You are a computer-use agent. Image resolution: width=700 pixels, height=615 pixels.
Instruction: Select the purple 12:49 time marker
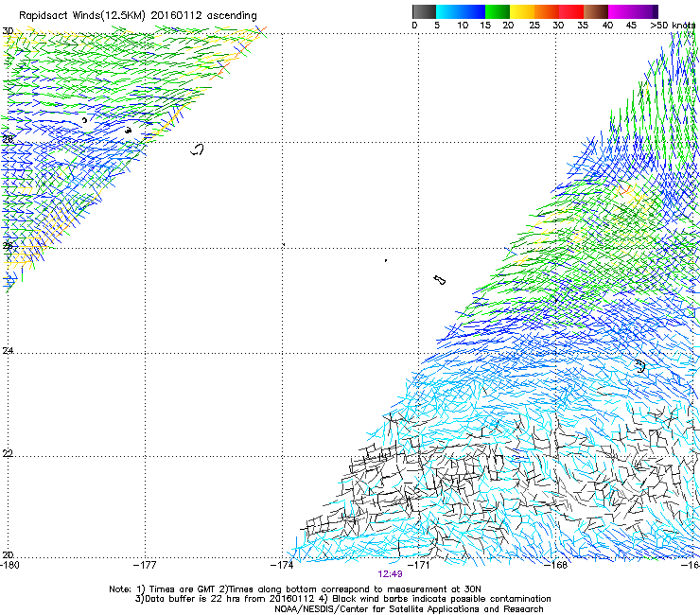[390, 574]
